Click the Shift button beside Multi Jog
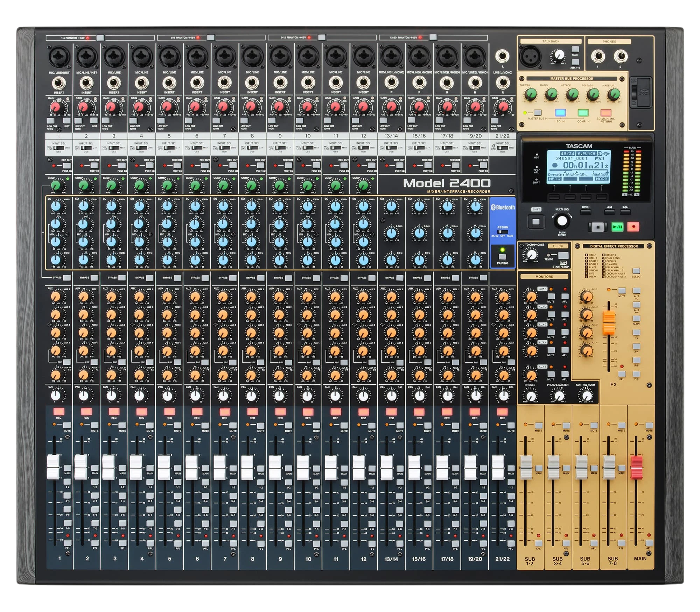 (536, 221)
